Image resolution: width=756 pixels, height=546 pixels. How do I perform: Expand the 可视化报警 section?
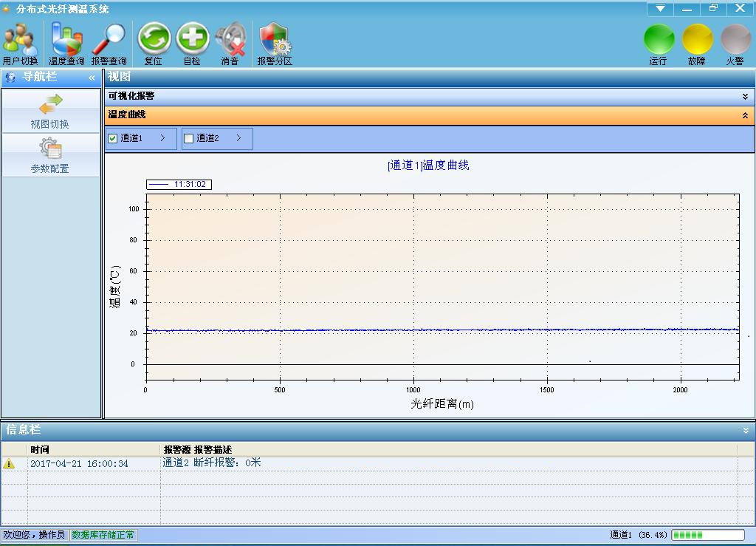pyautogui.click(x=745, y=96)
